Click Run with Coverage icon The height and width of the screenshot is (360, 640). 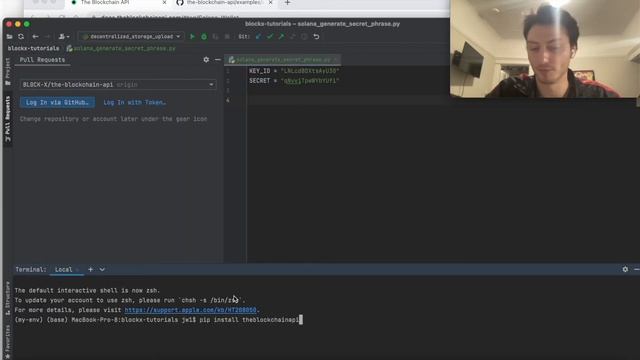215,36
